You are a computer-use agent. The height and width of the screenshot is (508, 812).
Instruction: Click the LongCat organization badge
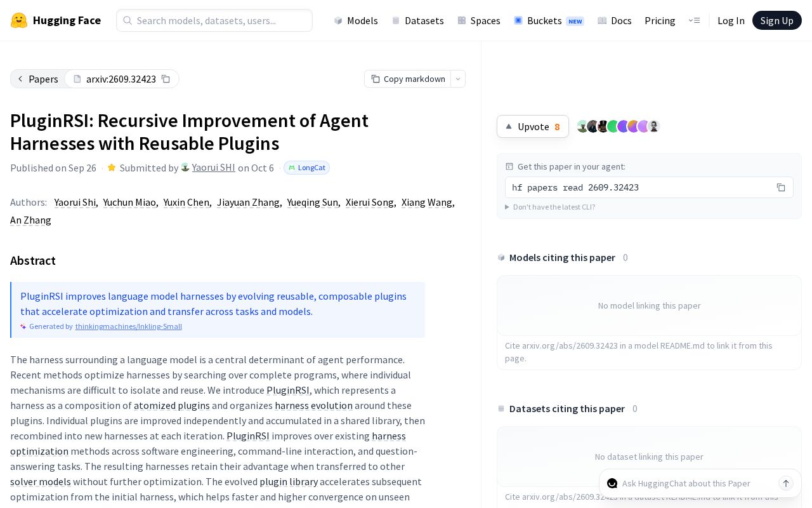(x=306, y=168)
